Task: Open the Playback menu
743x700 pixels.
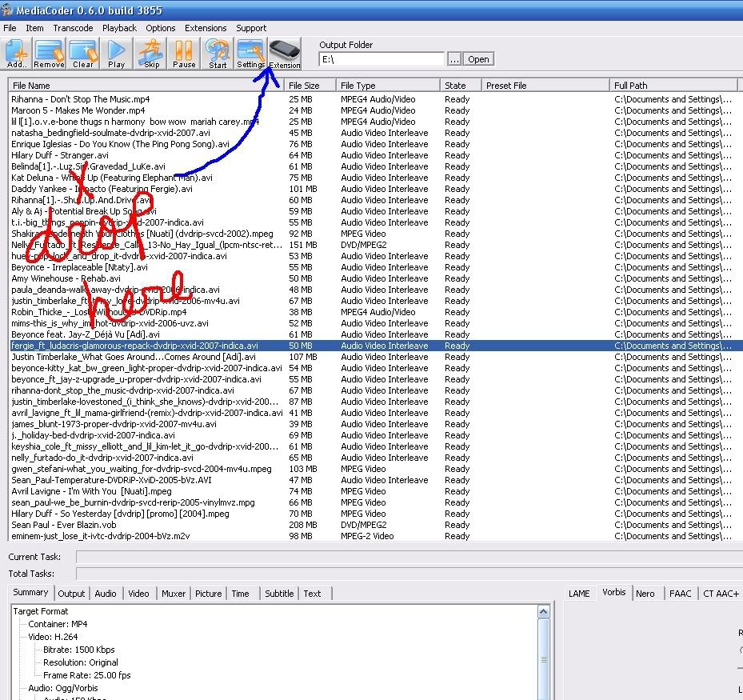Action: pos(119,28)
